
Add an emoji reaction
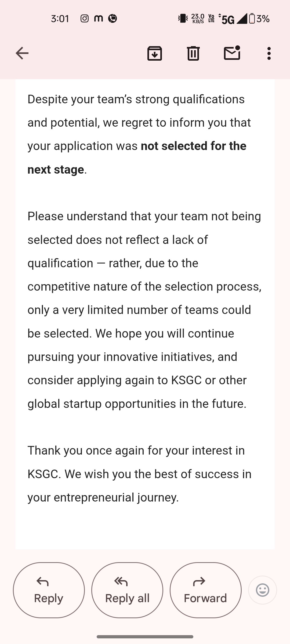[x=262, y=590]
